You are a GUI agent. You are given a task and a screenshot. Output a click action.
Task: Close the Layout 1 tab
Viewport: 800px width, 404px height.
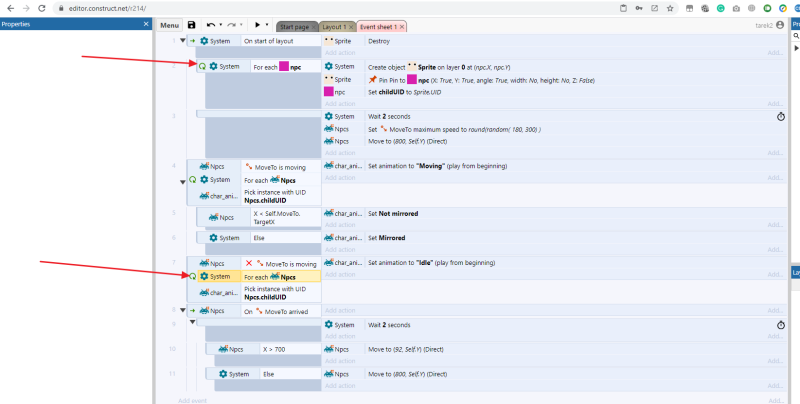[351, 27]
